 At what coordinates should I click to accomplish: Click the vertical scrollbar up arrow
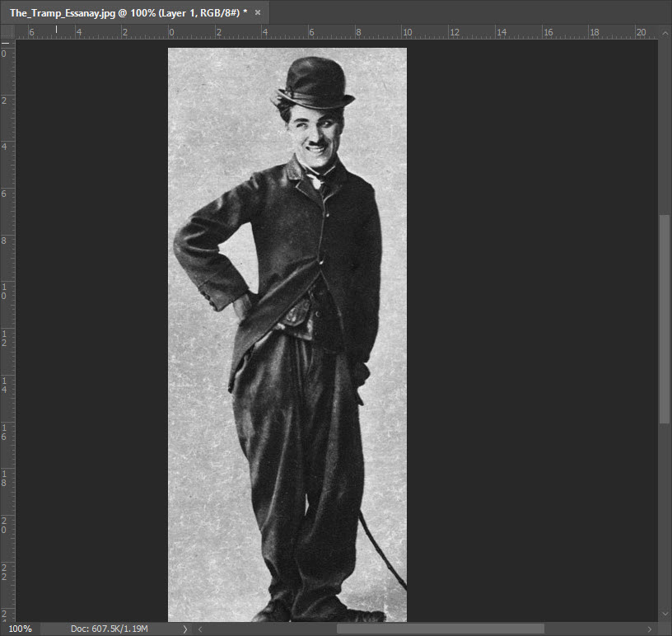(x=665, y=33)
